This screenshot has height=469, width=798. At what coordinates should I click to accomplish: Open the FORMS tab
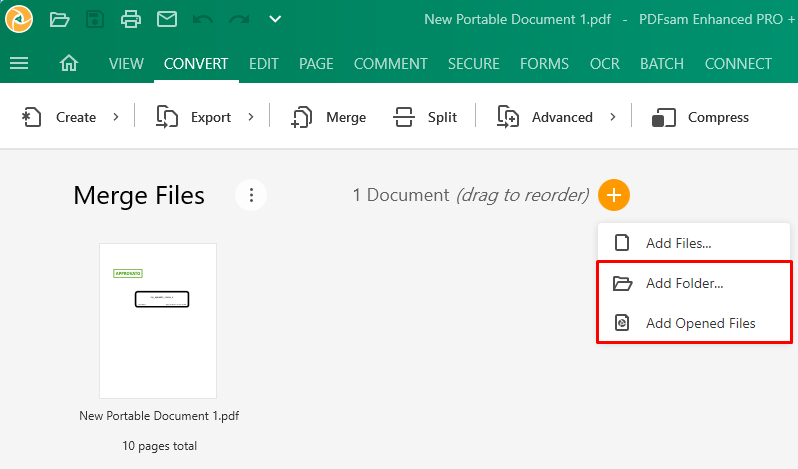click(x=545, y=64)
